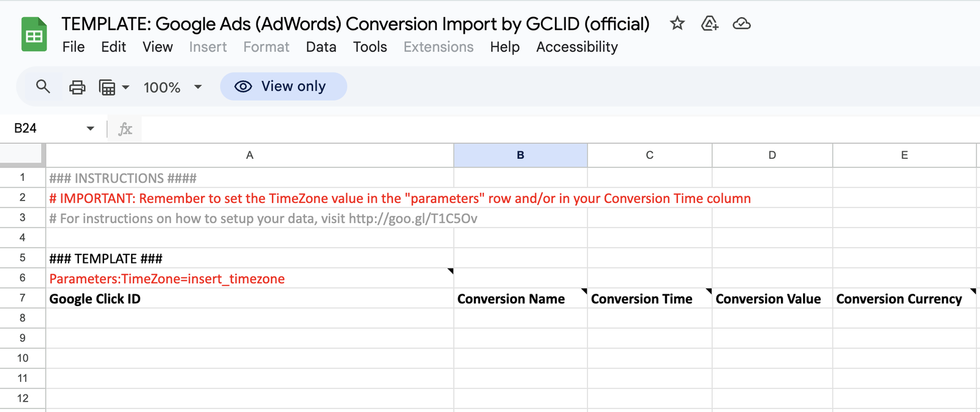Select column B header
This screenshot has width=980, height=412.
click(520, 155)
